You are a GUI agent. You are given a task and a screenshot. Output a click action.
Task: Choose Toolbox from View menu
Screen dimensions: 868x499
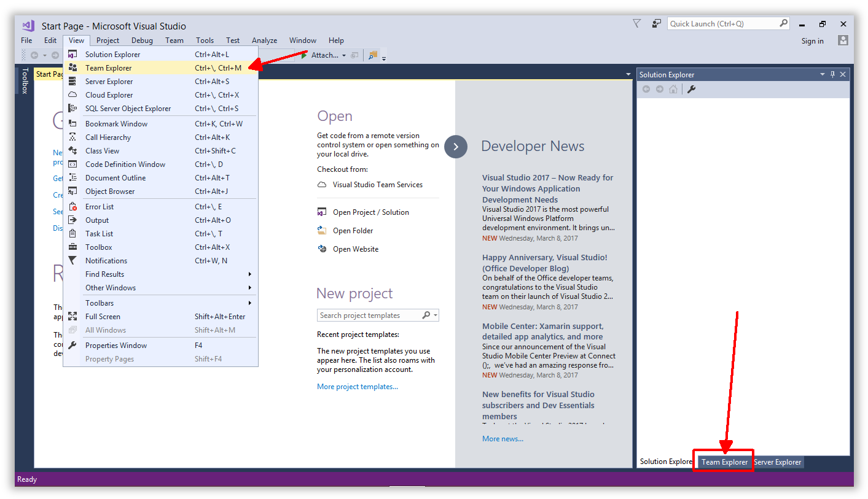[161, 247]
